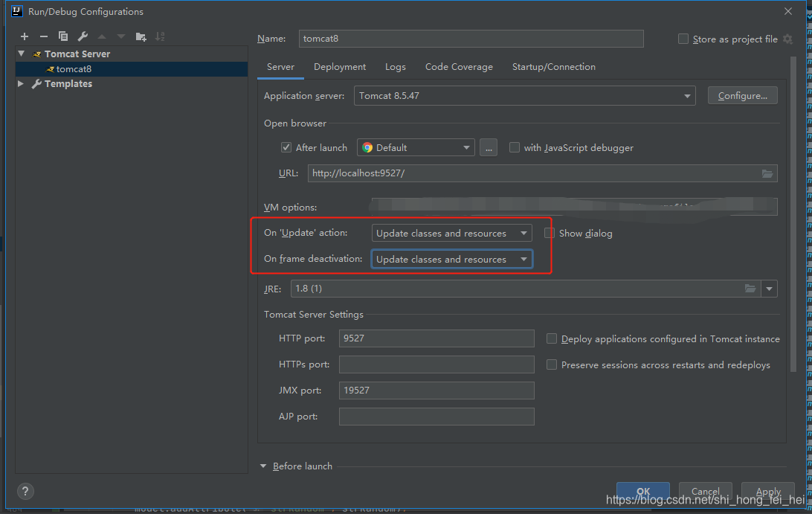Expand the Templates tree node
The image size is (812, 514).
pos(21,83)
